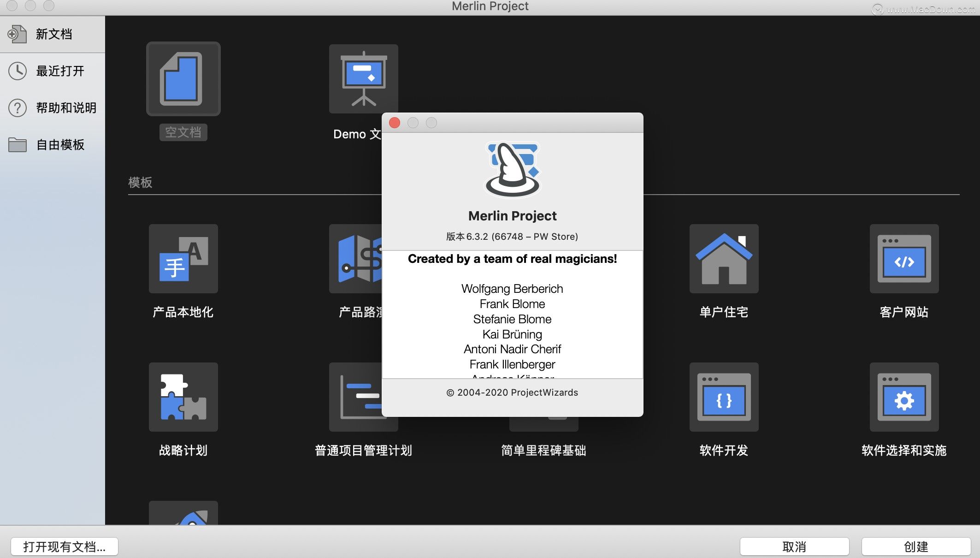Choose the 单户住宅 house template icon
This screenshot has height=558, width=980.
coord(724,259)
